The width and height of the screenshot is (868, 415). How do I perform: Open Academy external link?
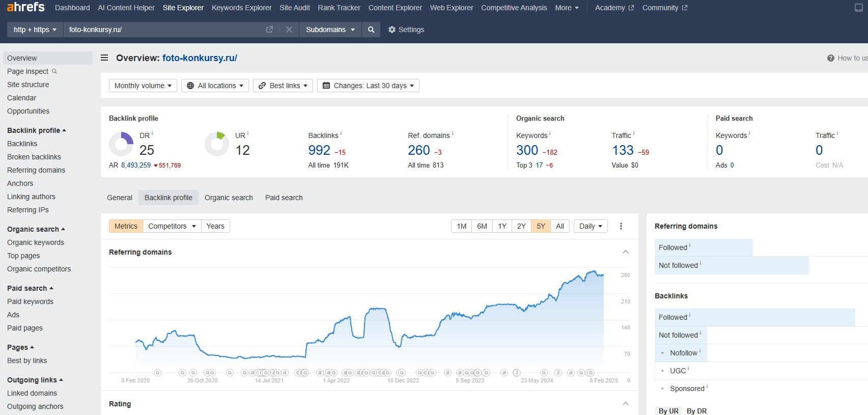click(x=614, y=8)
